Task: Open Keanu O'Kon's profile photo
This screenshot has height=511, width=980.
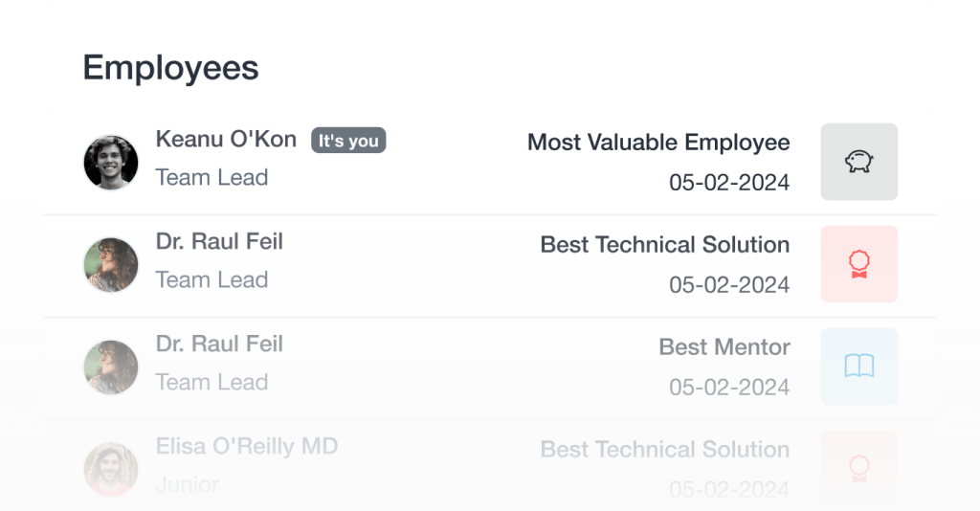Action: pos(111,162)
